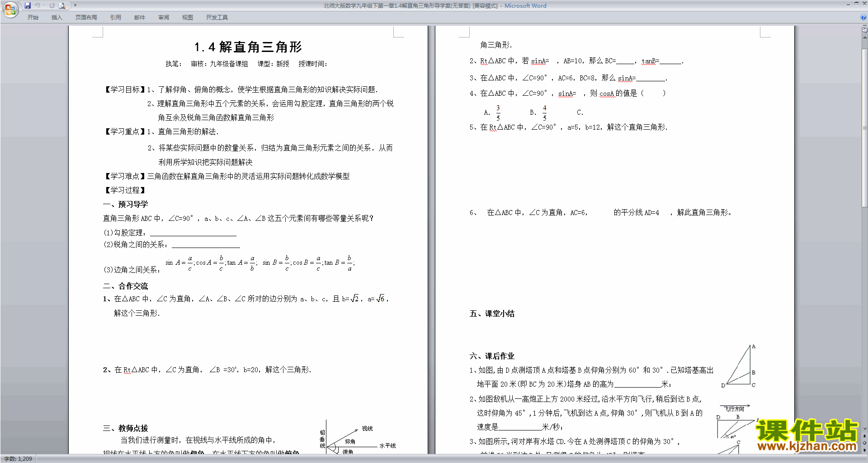The height and width of the screenshot is (463, 868).
Task: Toggle the ruler icon above scrollbar
Action: tap(864, 30)
